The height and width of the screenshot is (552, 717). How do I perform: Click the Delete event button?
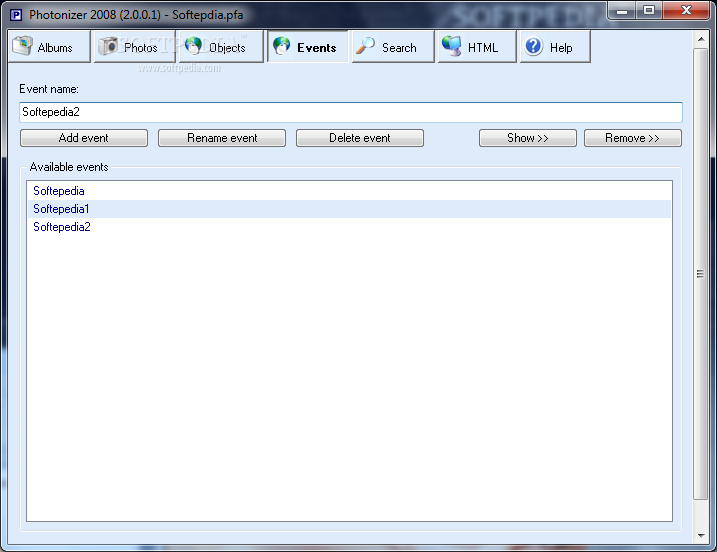pos(360,138)
